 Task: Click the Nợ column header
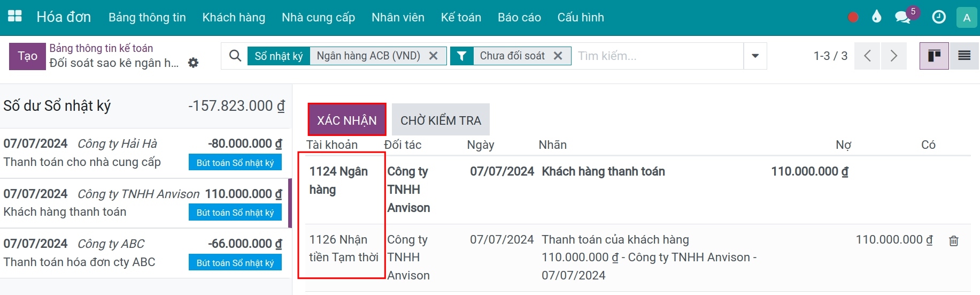[x=843, y=145]
